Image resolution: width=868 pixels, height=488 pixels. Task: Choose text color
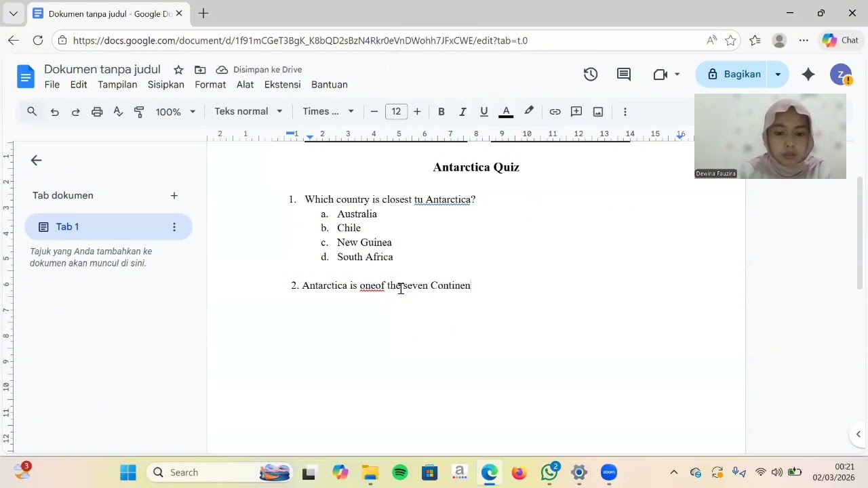point(506,112)
